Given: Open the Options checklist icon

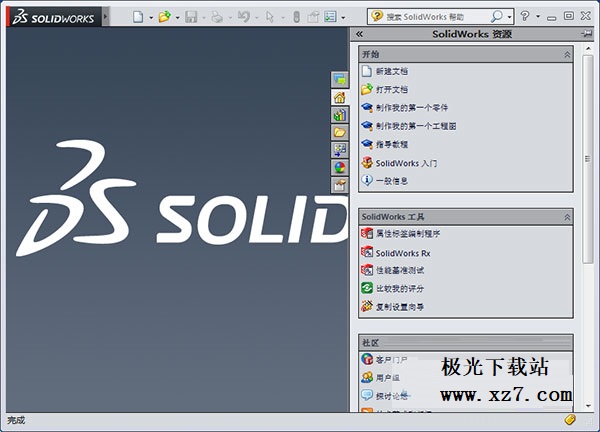Looking at the screenshot, I should tap(330, 17).
